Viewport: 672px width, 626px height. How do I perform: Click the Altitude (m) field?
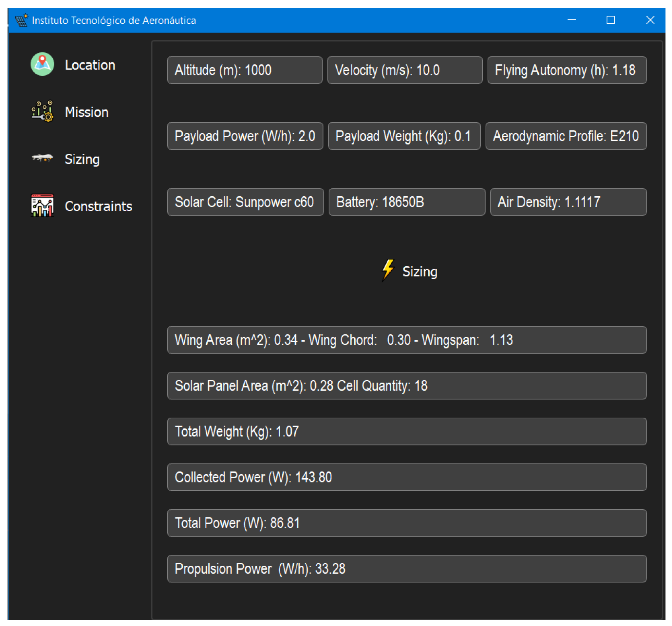(244, 70)
